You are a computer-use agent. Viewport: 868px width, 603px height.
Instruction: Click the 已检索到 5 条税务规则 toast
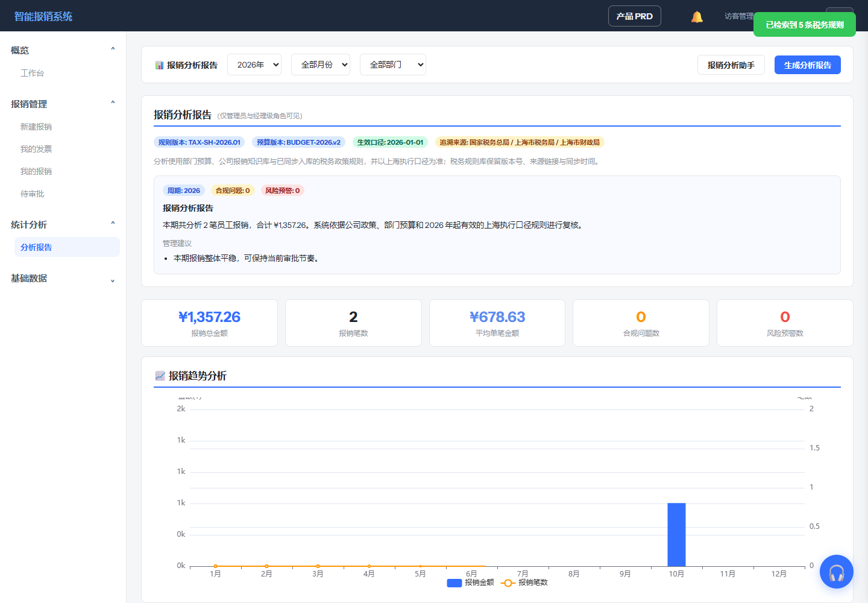pyautogui.click(x=805, y=25)
